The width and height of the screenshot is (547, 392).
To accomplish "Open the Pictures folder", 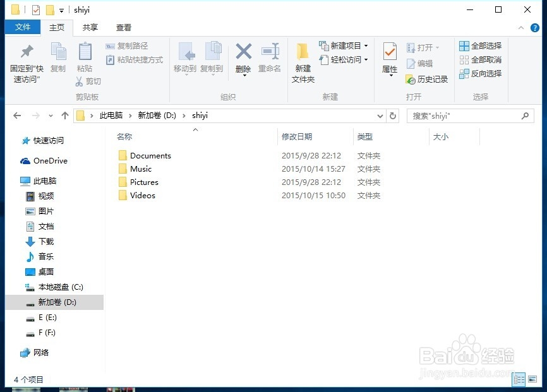I will click(143, 182).
